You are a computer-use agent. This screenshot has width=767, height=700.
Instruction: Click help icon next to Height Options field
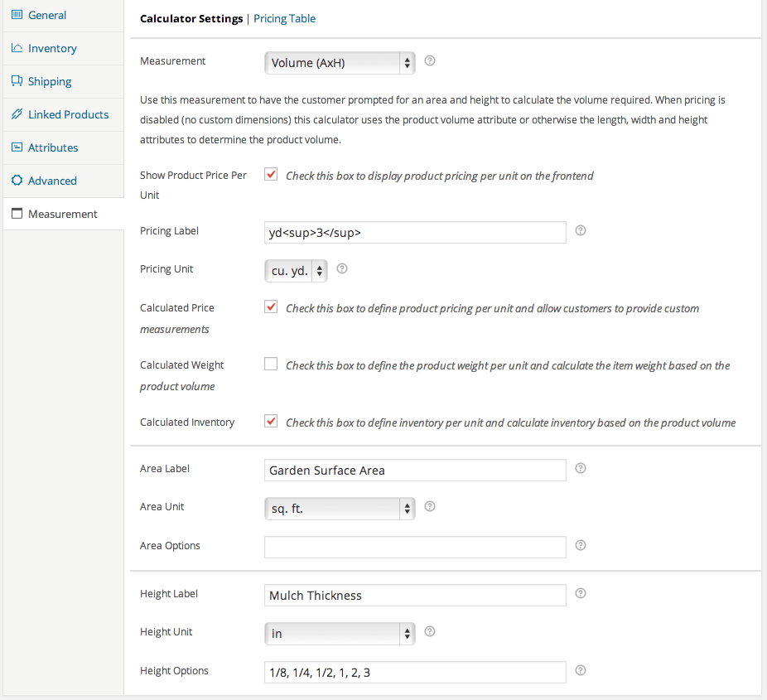581,671
